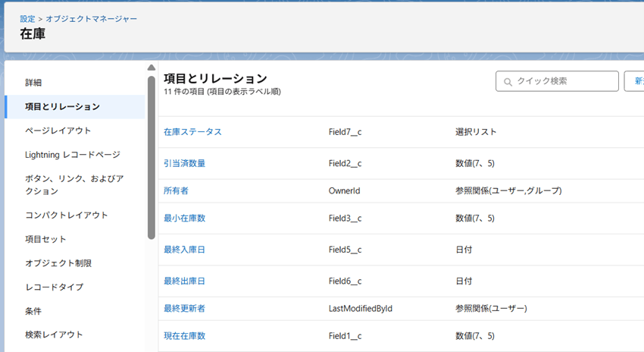644x352 pixels.
Task: Go to オブジェクトマネージャー breadcrumb
Action: click(91, 18)
